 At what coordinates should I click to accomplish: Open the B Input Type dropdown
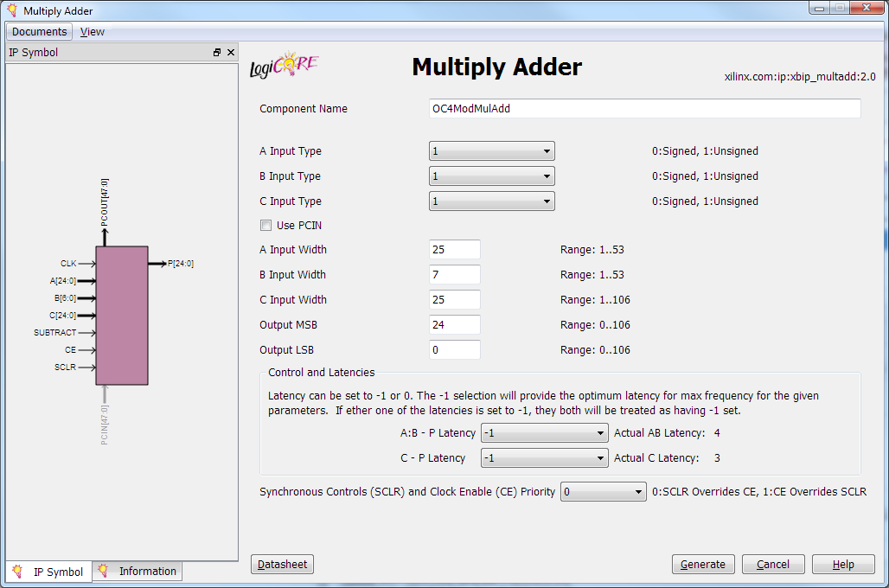[491, 176]
